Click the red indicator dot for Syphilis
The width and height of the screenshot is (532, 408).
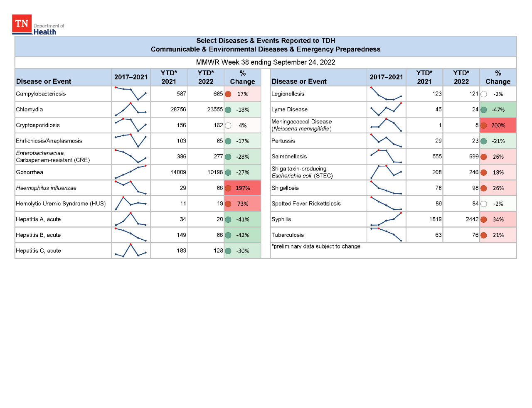(484, 219)
